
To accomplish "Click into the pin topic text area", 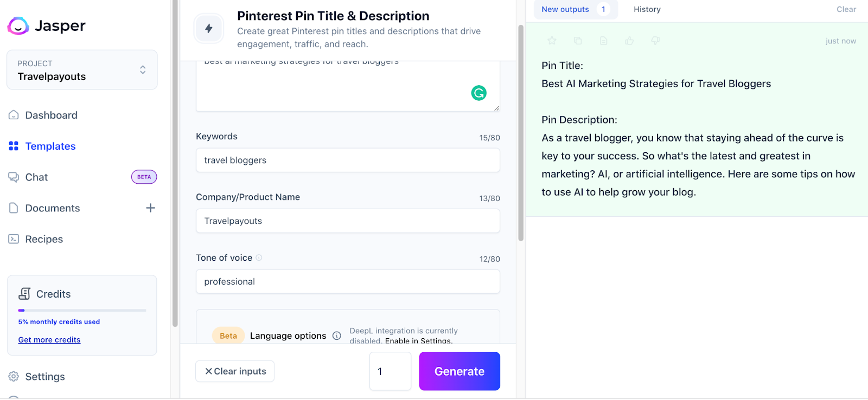I will (348, 86).
